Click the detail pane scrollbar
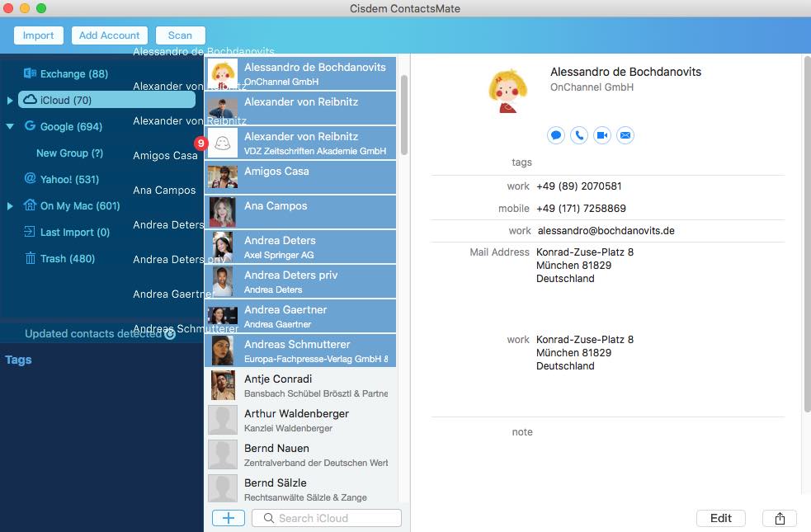 point(808,233)
